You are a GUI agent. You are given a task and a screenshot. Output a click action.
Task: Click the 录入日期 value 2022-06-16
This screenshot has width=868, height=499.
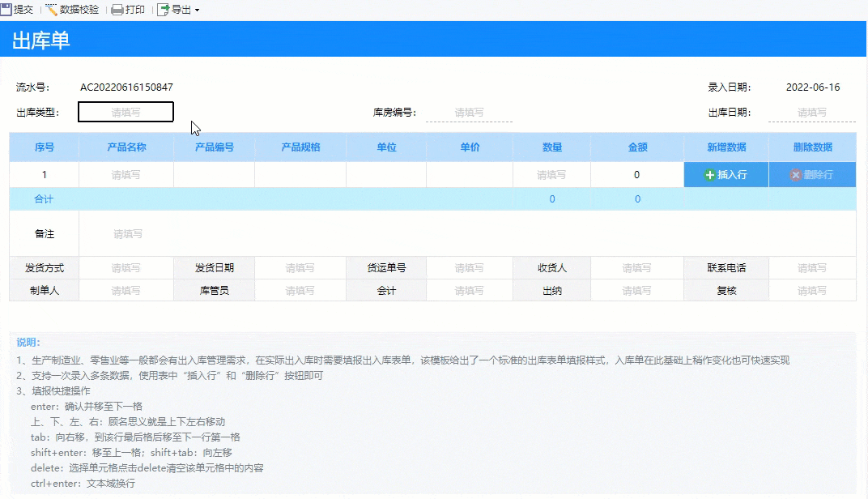813,87
